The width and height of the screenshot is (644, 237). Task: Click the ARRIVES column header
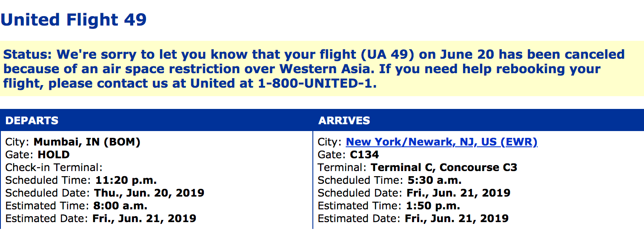click(x=344, y=121)
